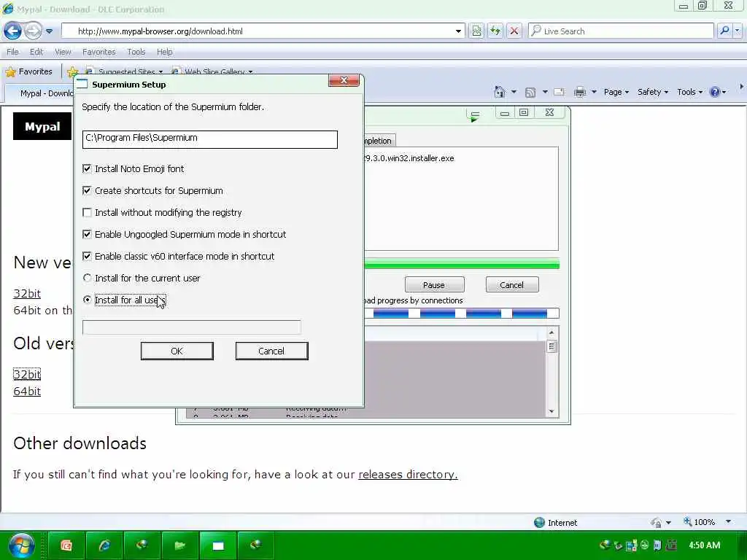747x560 pixels.
Task: Enable Install without modifying the registry
Action: (88, 212)
